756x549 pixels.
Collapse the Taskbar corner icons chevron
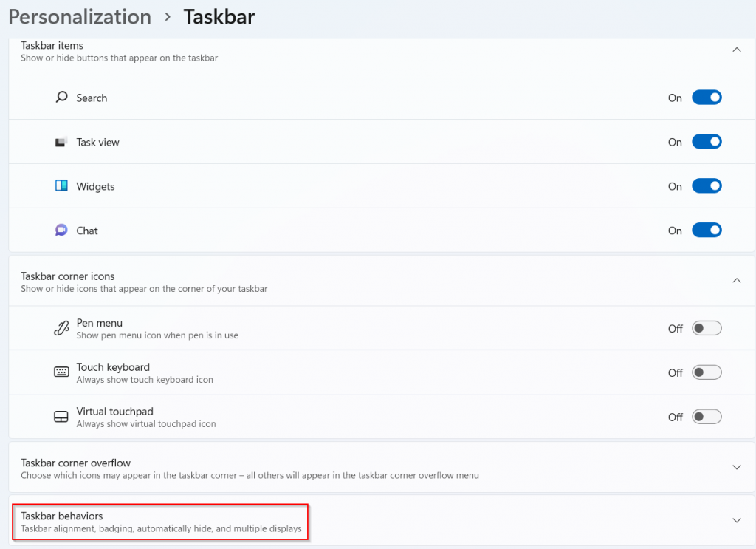(x=737, y=280)
